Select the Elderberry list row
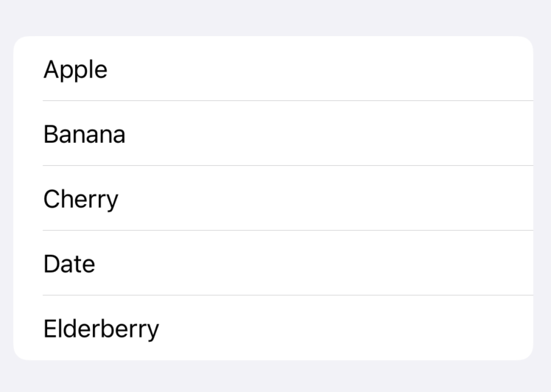This screenshot has height=392, width=551. tap(273, 328)
